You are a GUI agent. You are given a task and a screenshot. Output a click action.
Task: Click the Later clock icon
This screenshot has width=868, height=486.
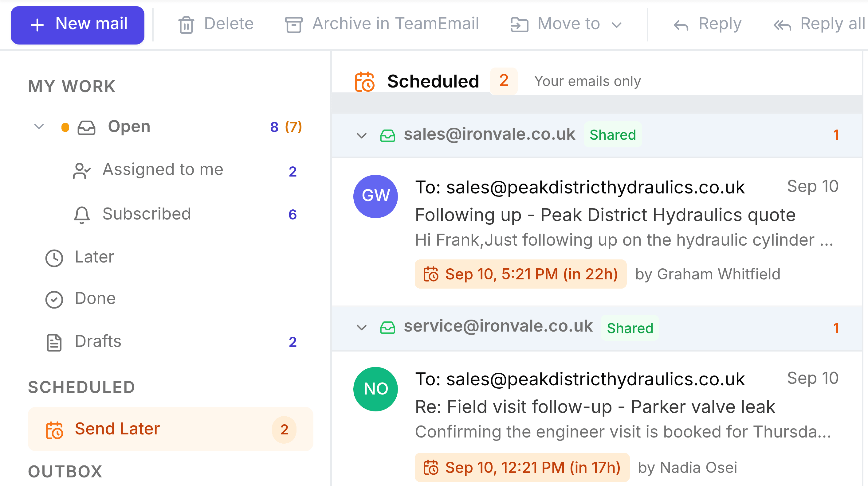[54, 258]
